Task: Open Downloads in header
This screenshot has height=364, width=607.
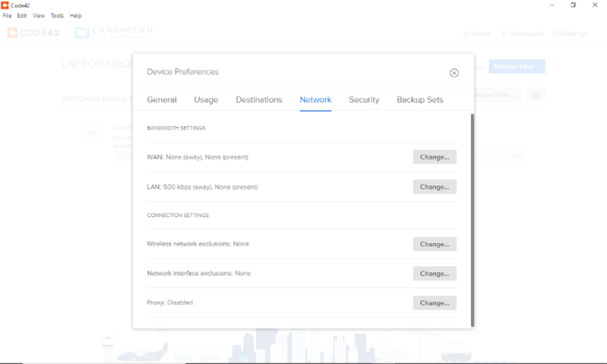Action: [522, 34]
